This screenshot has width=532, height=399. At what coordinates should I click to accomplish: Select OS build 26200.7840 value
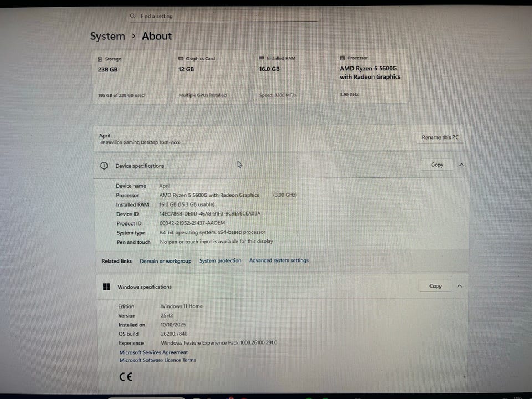tap(174, 334)
